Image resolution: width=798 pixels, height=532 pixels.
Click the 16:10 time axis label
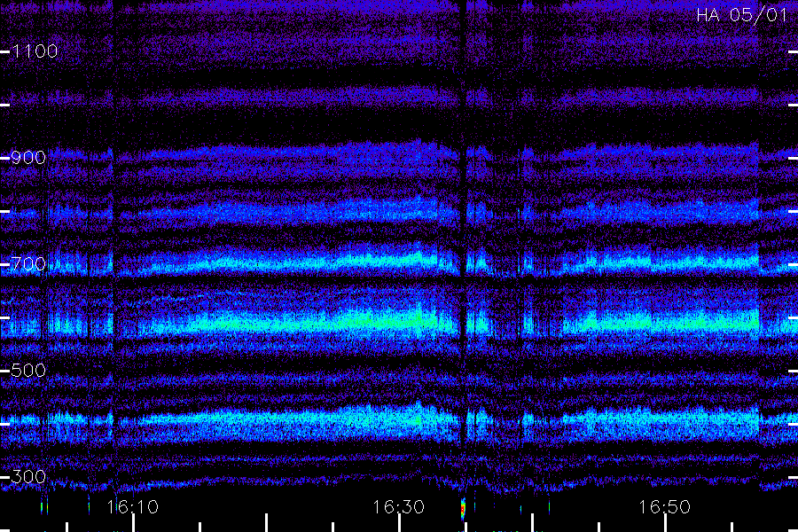(133, 507)
